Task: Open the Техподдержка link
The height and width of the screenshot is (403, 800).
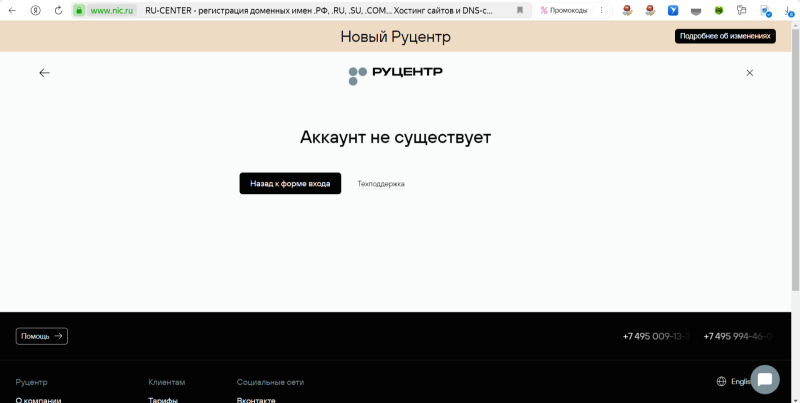Action: click(x=381, y=184)
